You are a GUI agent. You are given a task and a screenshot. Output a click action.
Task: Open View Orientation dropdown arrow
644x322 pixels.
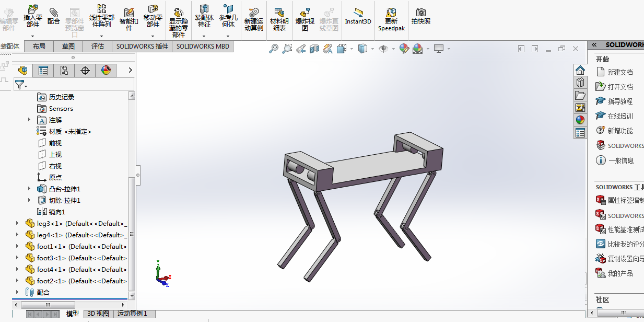(352, 49)
